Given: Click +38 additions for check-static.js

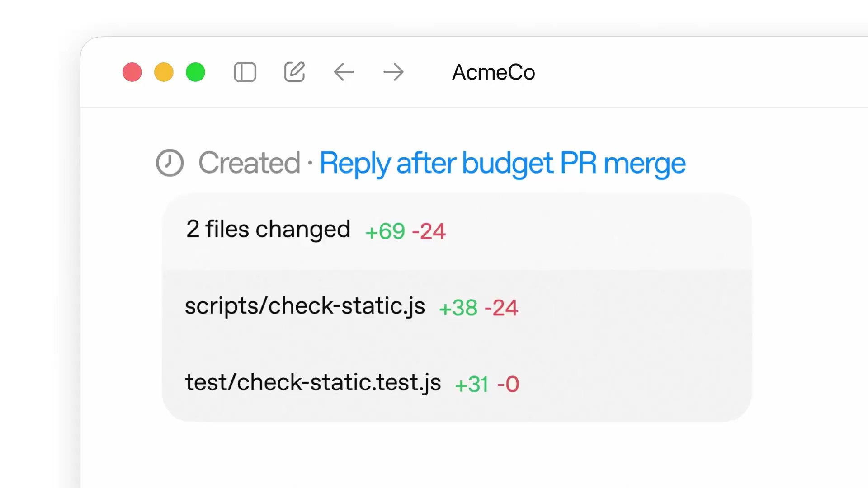Looking at the screenshot, I should pyautogui.click(x=458, y=308).
